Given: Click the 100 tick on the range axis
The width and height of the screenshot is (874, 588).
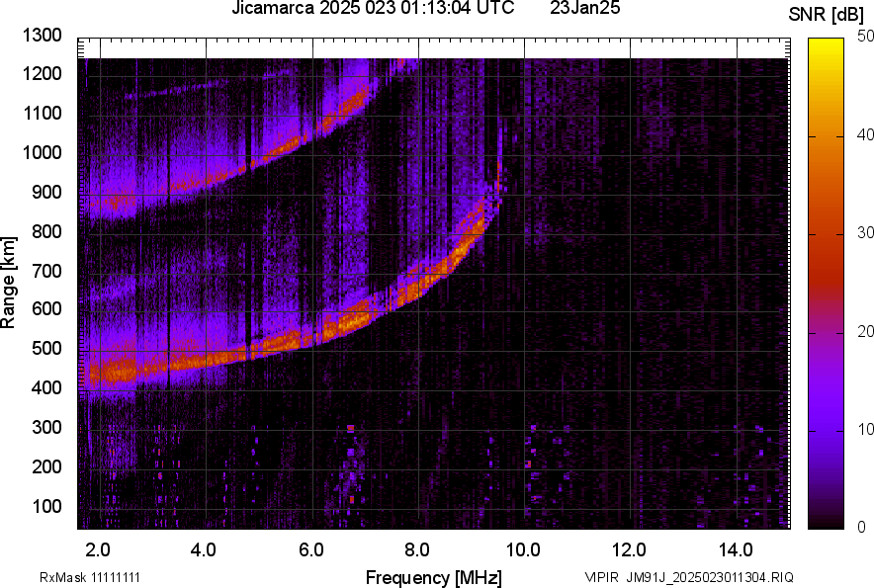Looking at the screenshot, I should pos(45,506).
